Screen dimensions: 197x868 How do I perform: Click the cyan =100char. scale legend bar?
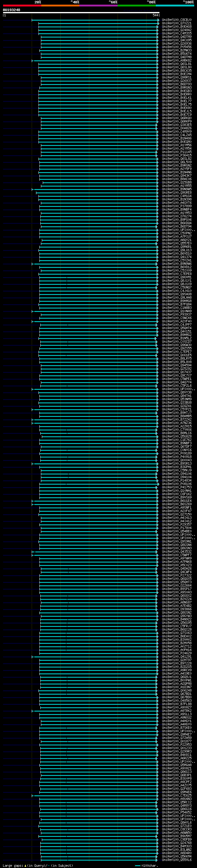coord(137,866)
